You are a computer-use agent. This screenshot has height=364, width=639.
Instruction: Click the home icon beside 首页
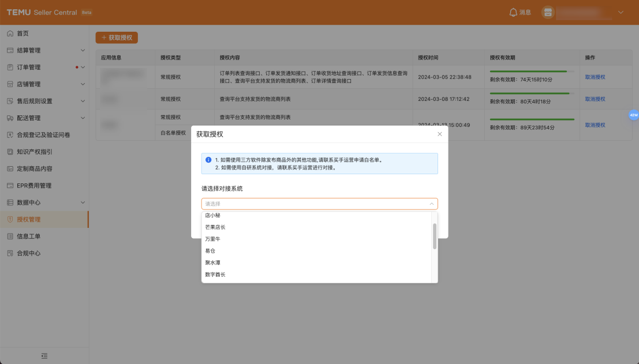point(10,33)
